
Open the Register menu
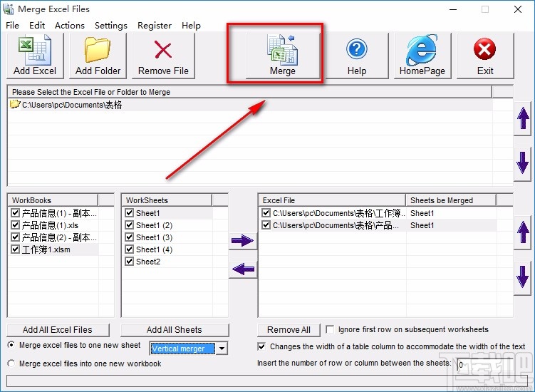tap(154, 26)
